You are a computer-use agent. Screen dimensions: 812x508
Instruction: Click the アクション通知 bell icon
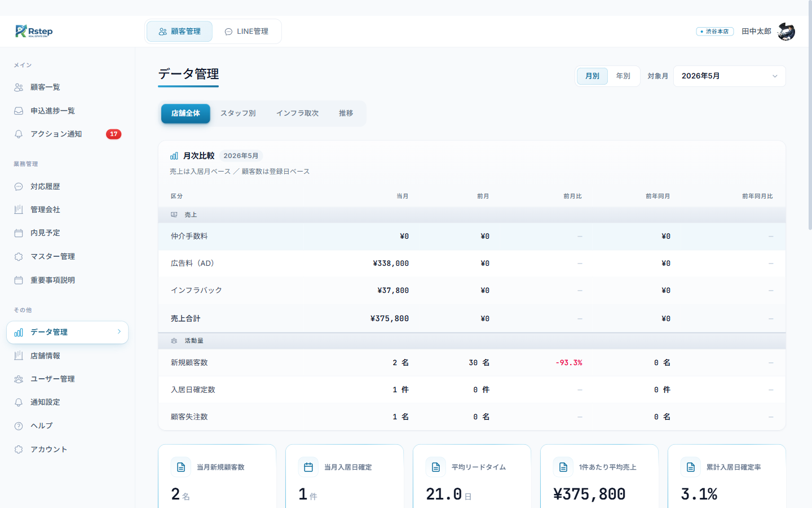[19, 134]
